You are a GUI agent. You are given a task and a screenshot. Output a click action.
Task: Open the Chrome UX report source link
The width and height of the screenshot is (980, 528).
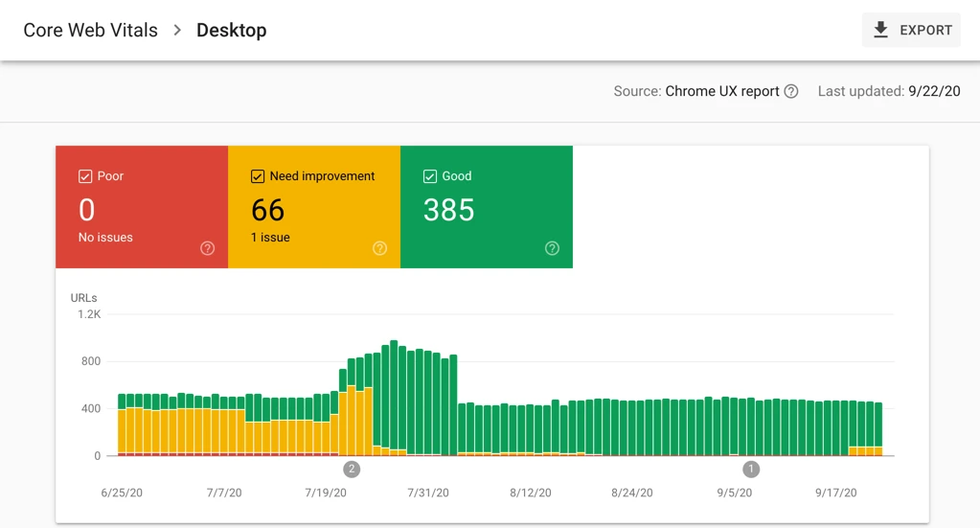[722, 91]
